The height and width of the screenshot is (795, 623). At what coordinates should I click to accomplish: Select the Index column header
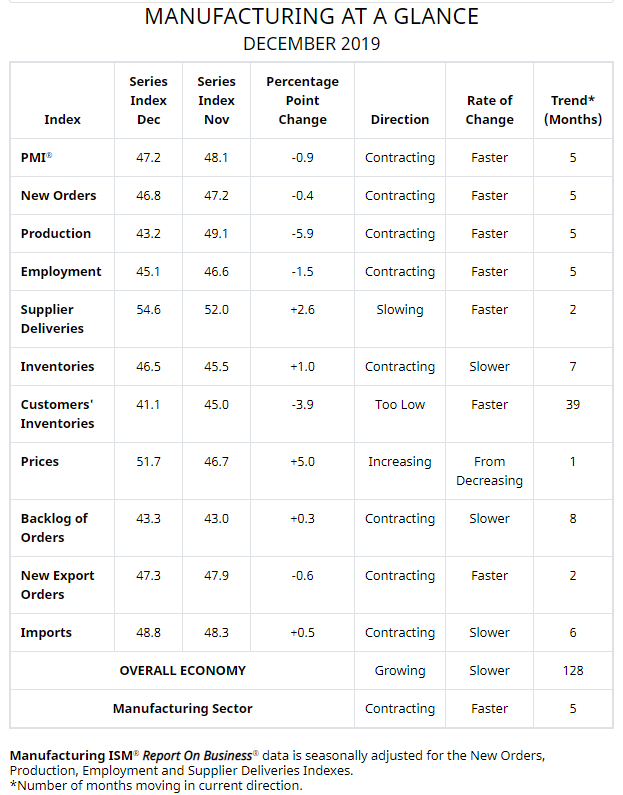tap(63, 119)
